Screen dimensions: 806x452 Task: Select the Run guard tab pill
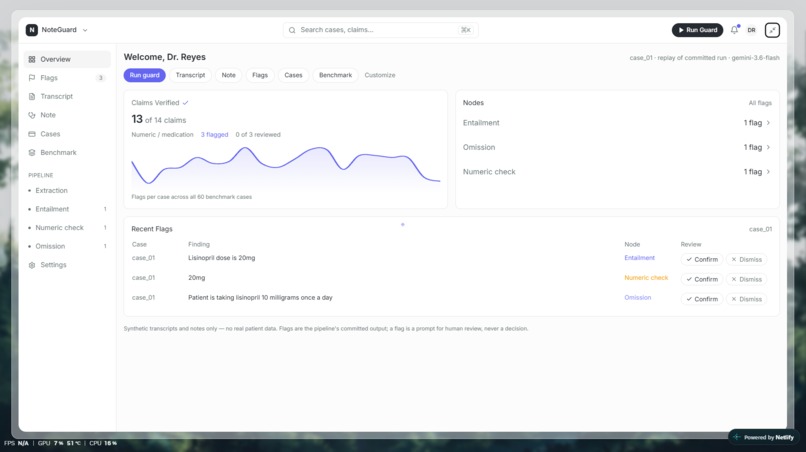(144, 75)
